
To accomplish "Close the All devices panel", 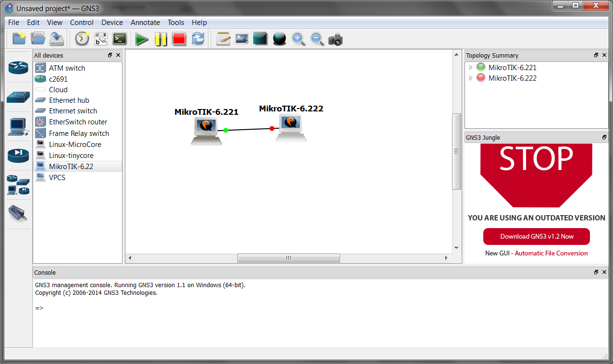I will [118, 55].
